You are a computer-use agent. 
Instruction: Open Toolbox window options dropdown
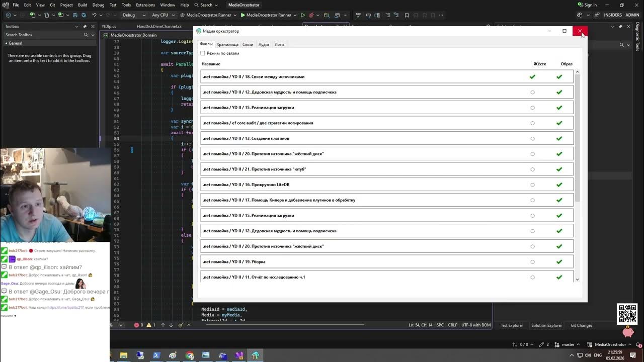click(76, 26)
